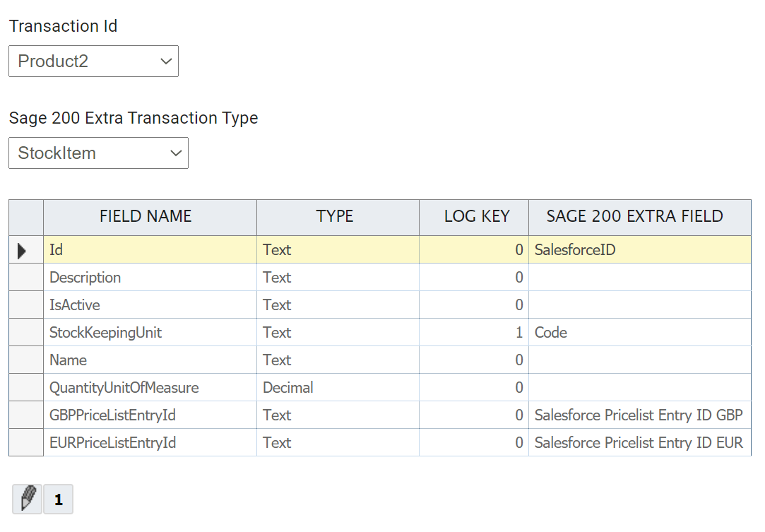
Task: Click the Text type cell in Id row
Action: (338, 250)
